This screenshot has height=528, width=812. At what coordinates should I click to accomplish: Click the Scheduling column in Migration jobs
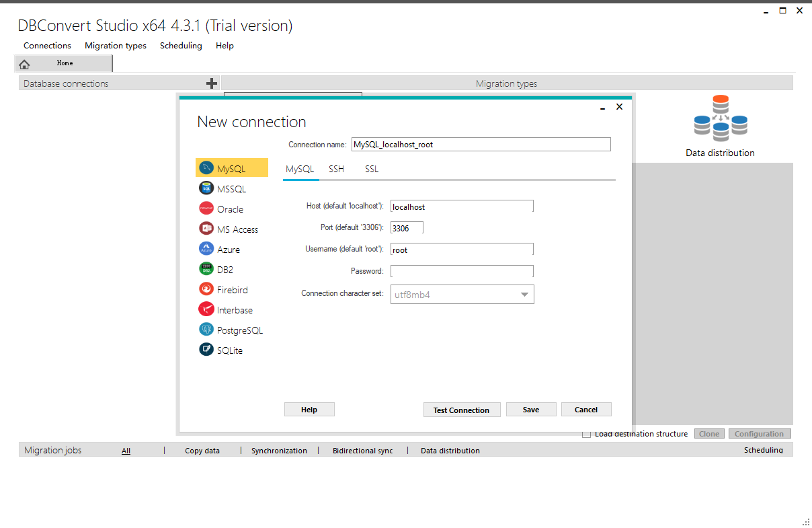point(763,450)
